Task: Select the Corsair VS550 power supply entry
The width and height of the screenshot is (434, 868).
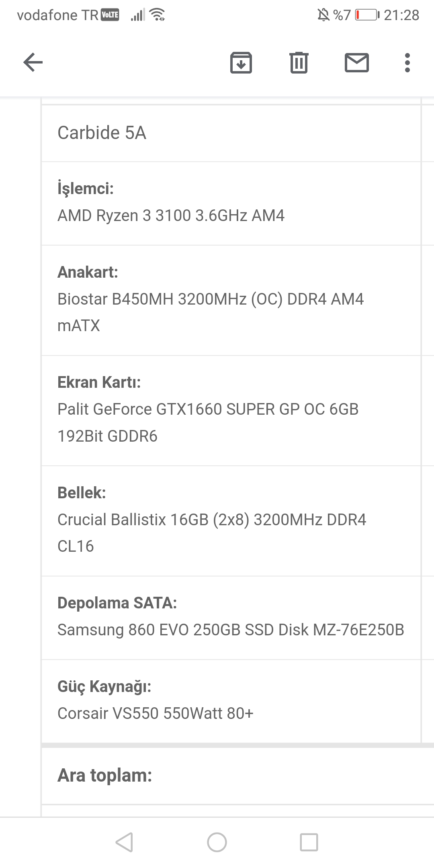Action: pyautogui.click(x=156, y=713)
